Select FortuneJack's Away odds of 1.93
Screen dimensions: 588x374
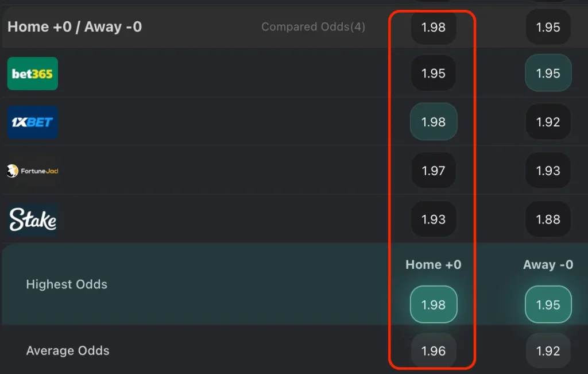point(548,171)
